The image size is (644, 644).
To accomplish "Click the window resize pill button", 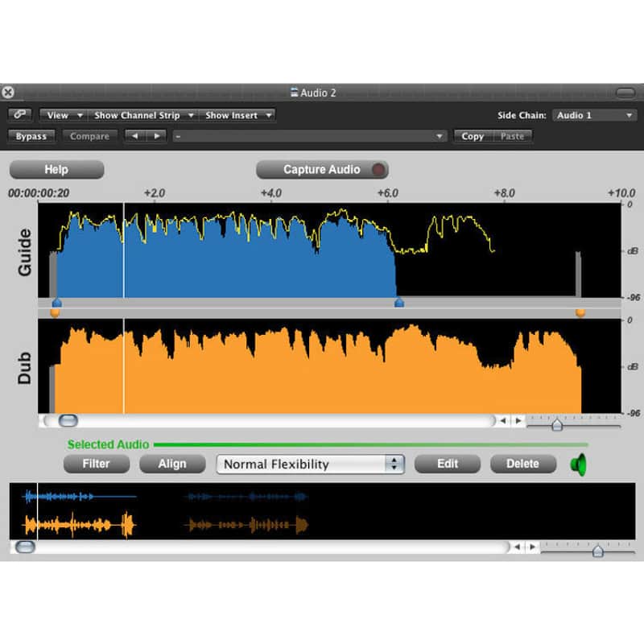I will (x=625, y=93).
